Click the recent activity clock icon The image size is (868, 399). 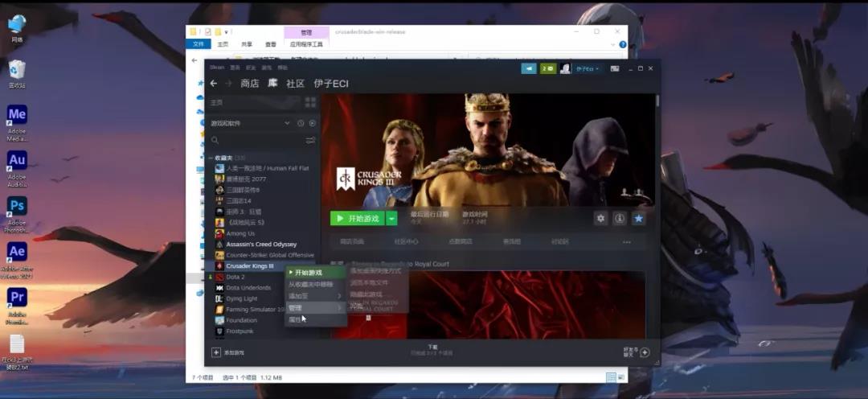(301, 123)
